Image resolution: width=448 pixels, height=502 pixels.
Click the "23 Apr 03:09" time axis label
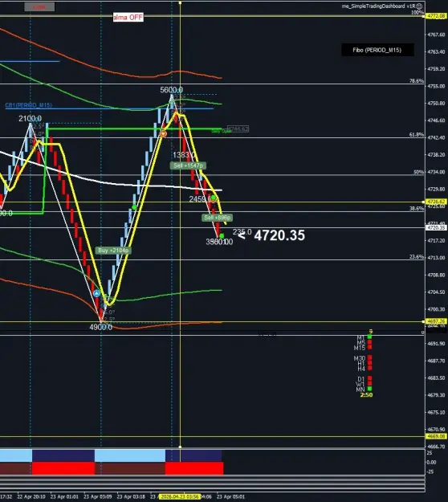(x=98, y=496)
